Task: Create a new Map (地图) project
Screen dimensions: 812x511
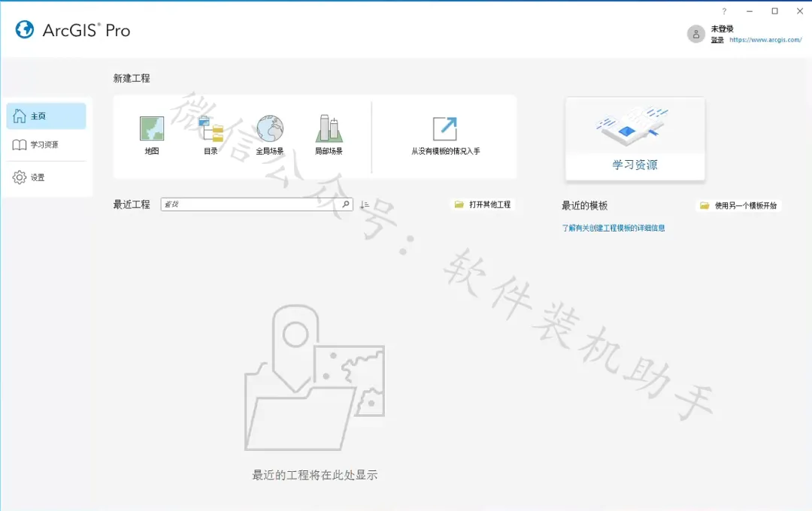Action: [x=152, y=136]
